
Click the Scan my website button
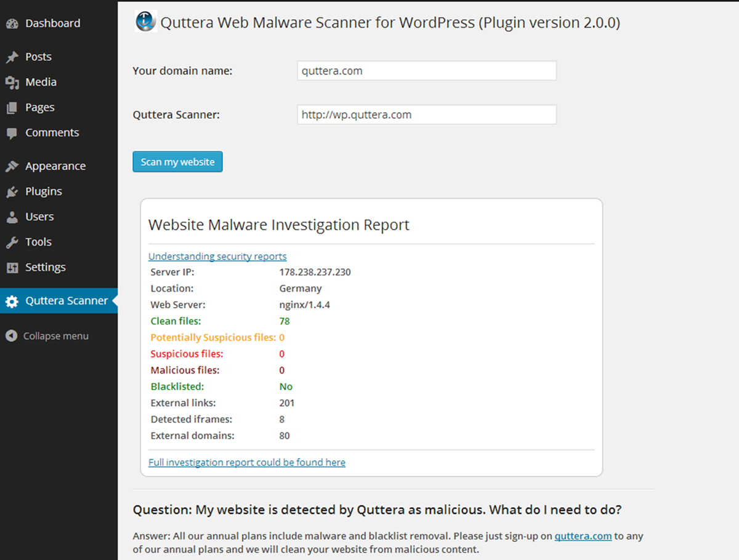click(x=177, y=162)
